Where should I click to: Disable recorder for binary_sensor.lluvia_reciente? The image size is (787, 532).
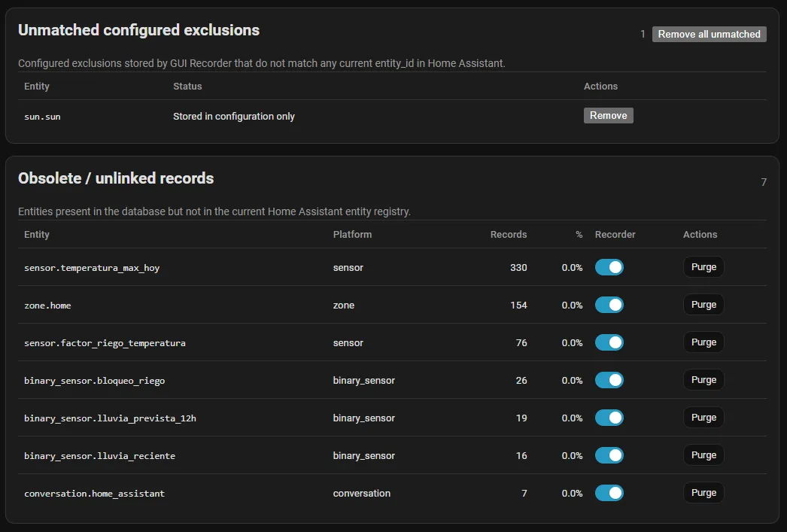[x=609, y=455]
